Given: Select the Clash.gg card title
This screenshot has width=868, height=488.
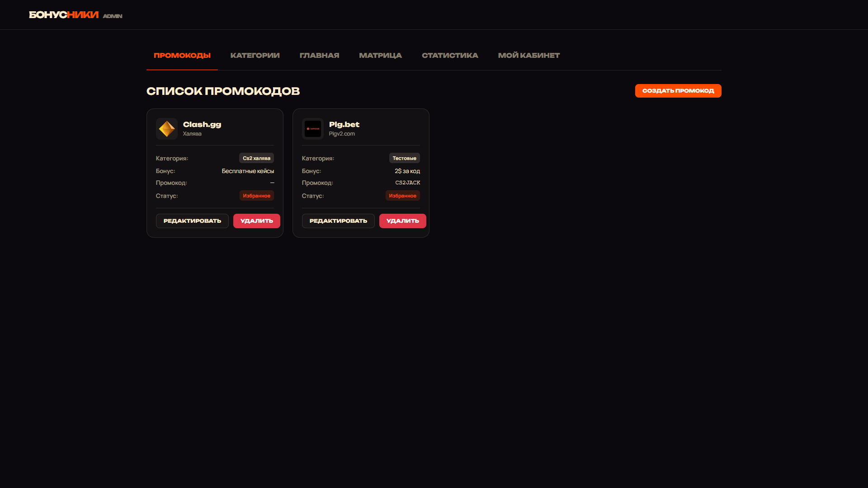Looking at the screenshot, I should coord(202,125).
